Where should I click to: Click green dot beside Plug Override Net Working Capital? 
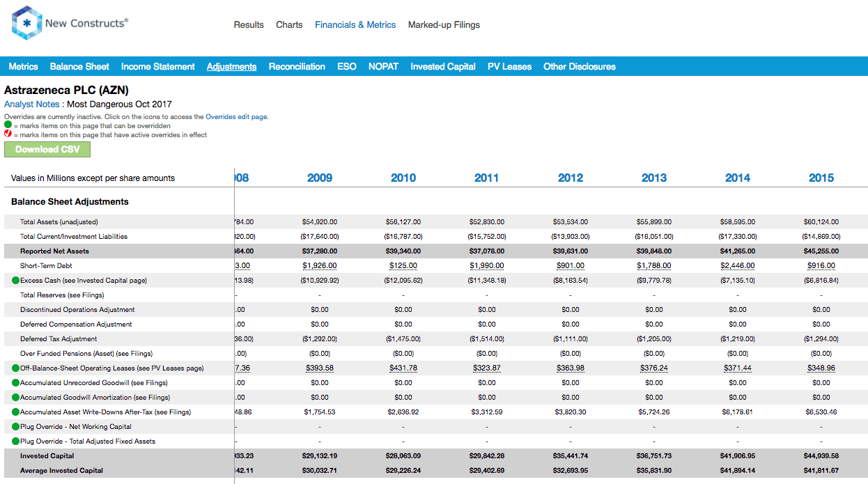coord(15,427)
